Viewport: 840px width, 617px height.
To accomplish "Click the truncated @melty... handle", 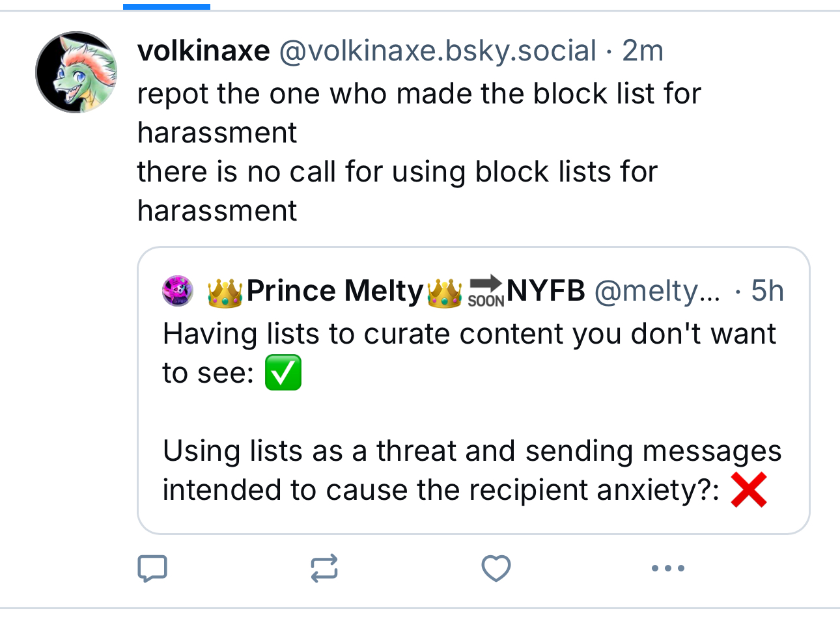I will 657,291.
